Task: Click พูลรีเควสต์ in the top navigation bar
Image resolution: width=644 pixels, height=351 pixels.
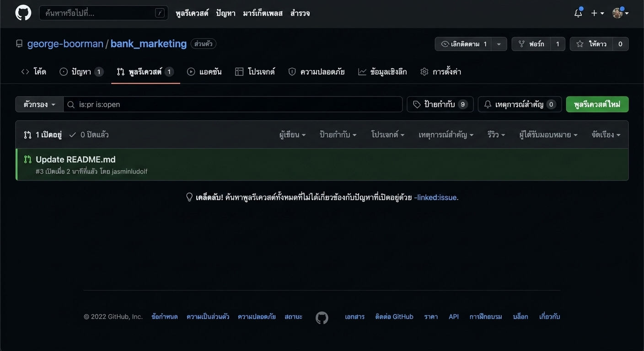Action: tap(192, 13)
